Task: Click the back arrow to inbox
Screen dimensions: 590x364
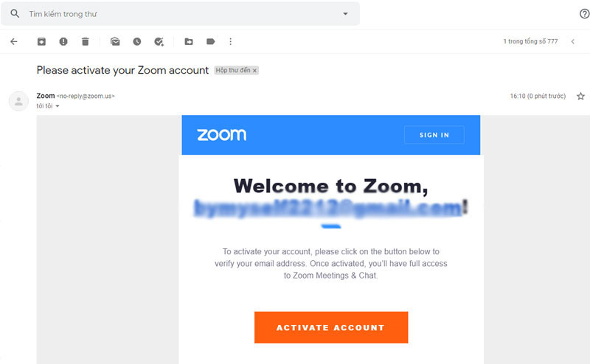Action: tap(13, 42)
